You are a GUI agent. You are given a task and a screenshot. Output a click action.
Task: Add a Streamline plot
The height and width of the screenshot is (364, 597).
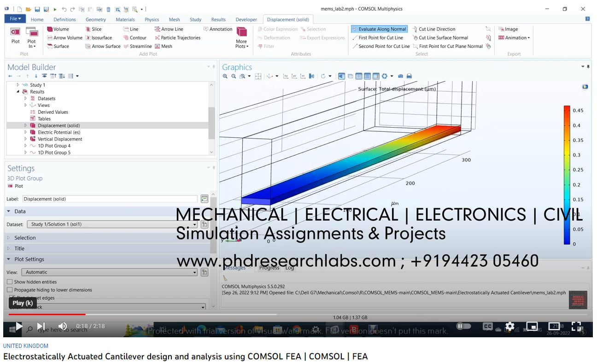coord(138,46)
